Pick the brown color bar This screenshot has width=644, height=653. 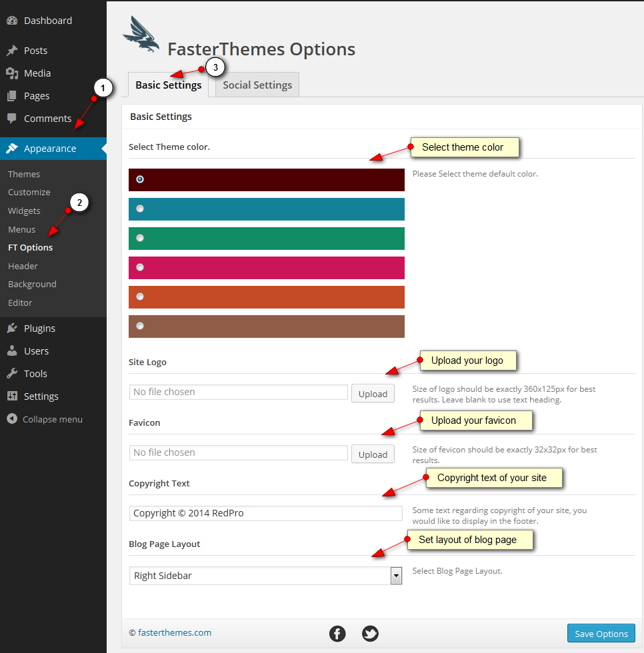267,326
